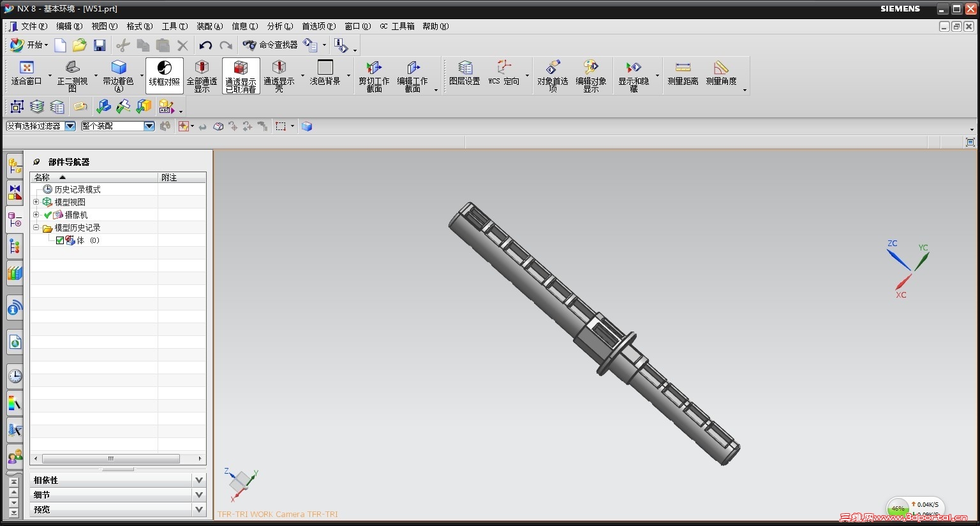Open the GC 工具箱 menu
Screen dimensions: 980x526
click(x=397, y=26)
